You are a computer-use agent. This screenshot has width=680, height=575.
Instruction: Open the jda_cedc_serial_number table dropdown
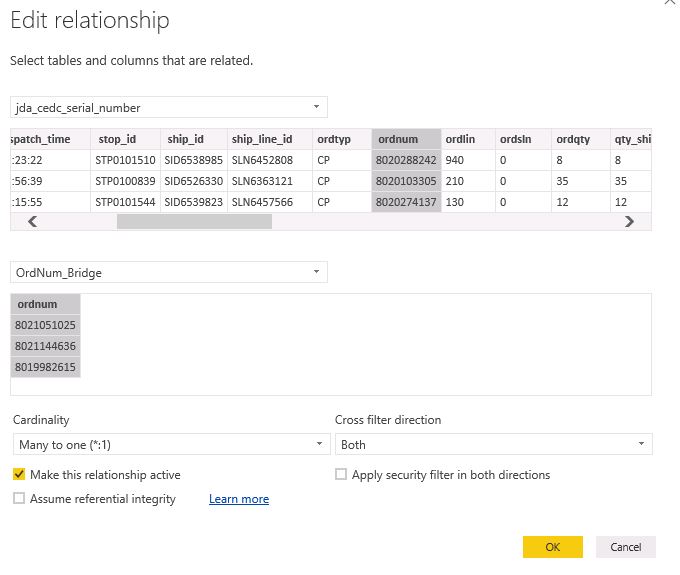[169, 107]
